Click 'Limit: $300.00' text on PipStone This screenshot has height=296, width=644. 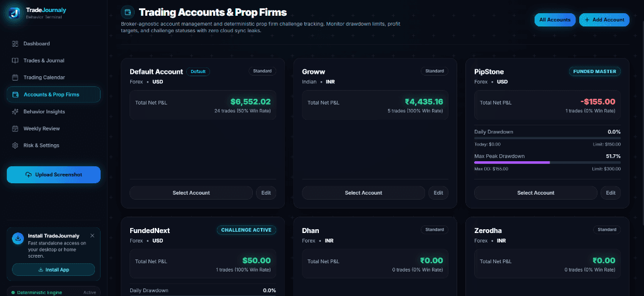tap(606, 169)
